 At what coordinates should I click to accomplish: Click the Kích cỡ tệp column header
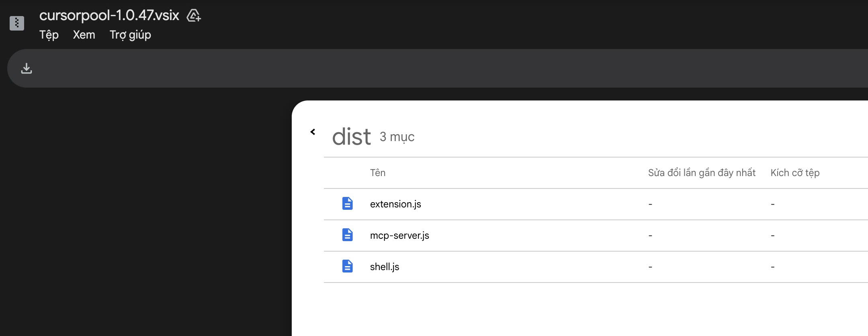point(795,173)
